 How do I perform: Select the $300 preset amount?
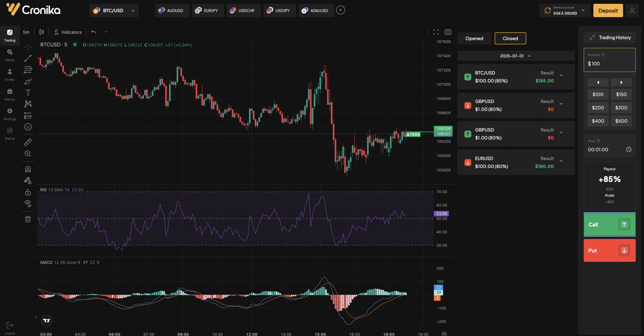621,108
